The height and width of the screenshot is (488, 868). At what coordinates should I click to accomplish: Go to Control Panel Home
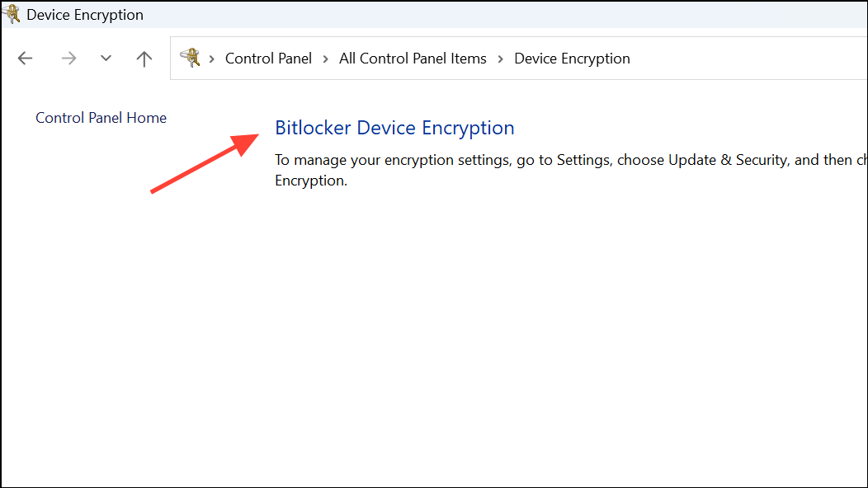coord(101,117)
